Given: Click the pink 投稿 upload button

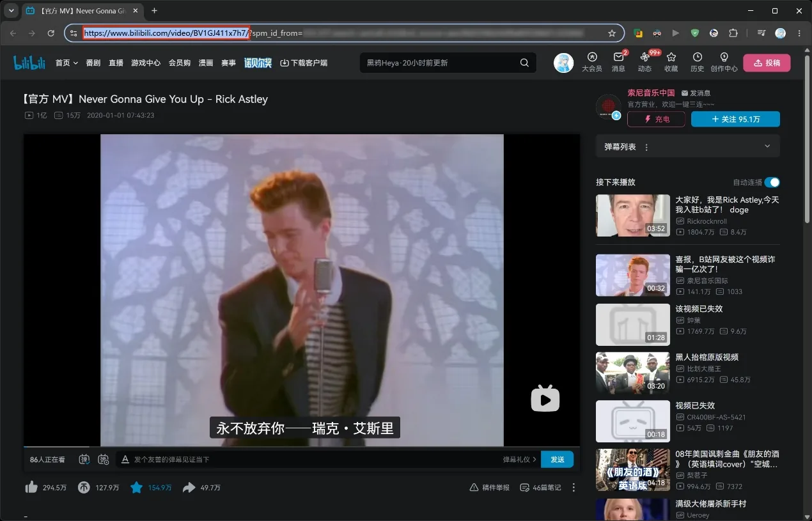Looking at the screenshot, I should (x=767, y=63).
